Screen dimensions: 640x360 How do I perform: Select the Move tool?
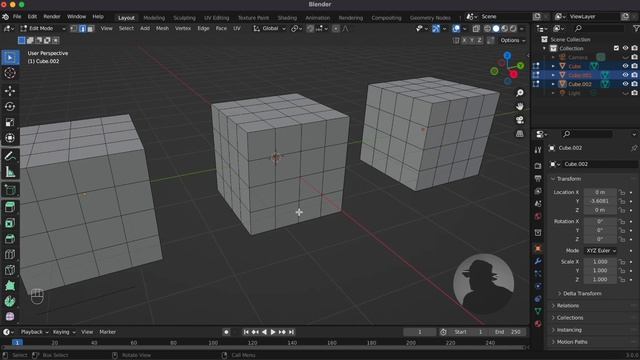click(x=10, y=91)
